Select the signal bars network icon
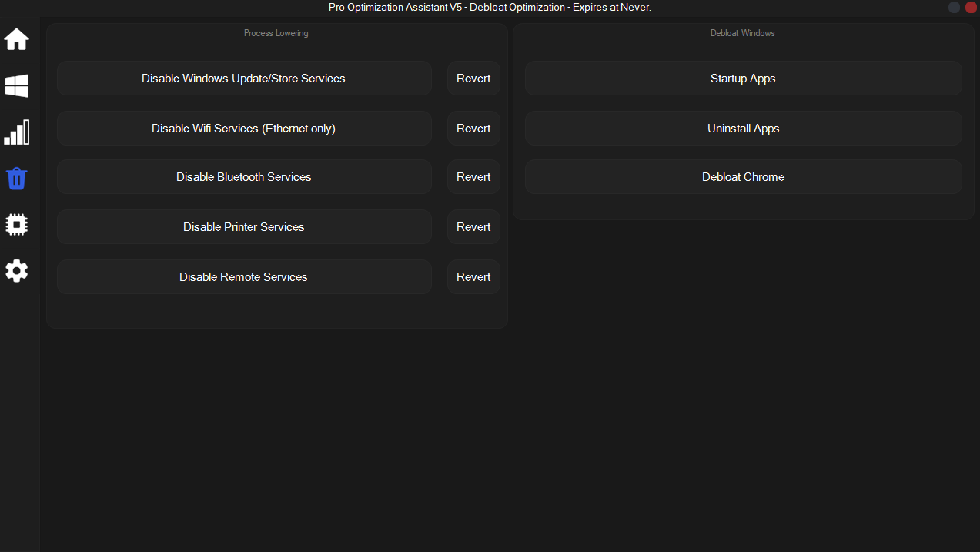This screenshot has height=552, width=980. (x=17, y=132)
